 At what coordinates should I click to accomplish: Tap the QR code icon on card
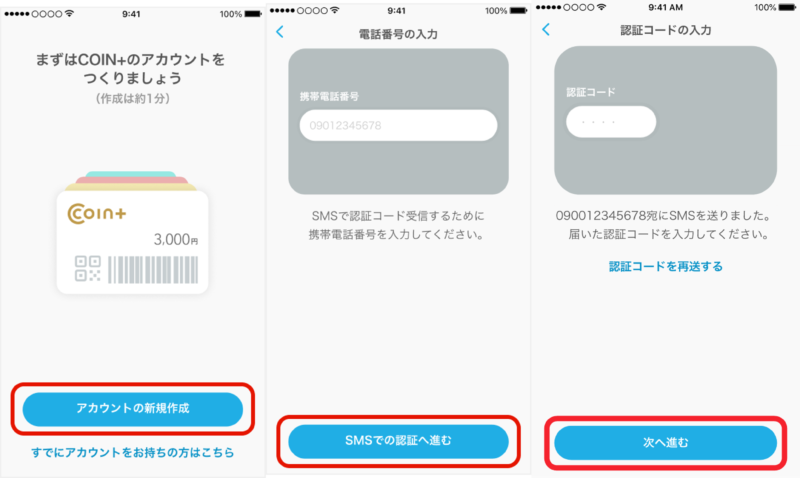(x=87, y=269)
